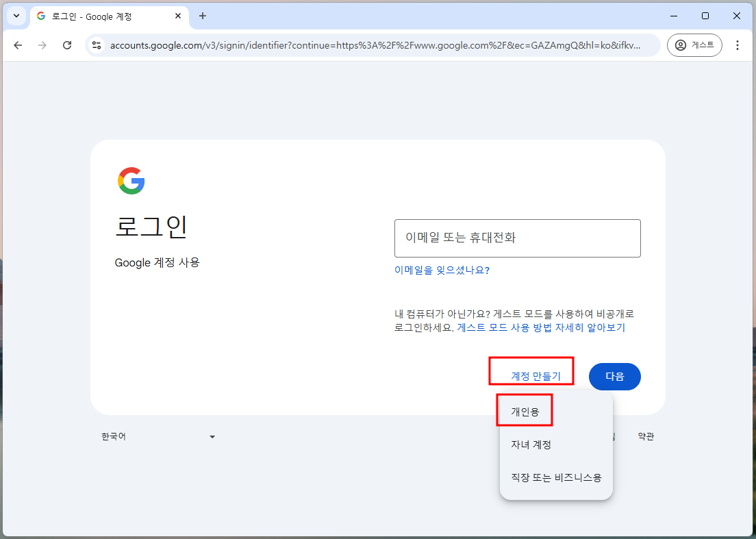Choose 자녀 계정 from the account menu

tap(557, 445)
